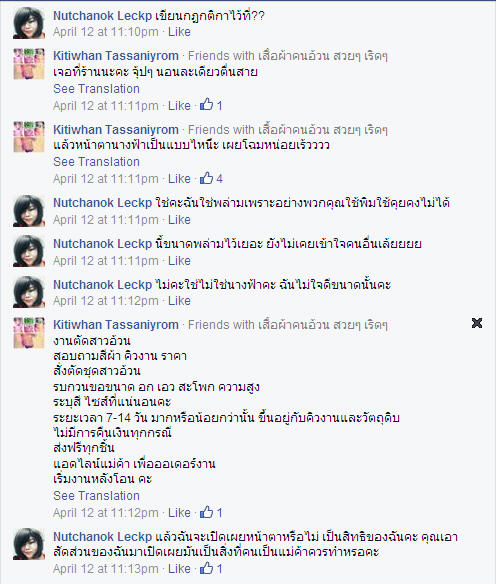Like the first Nutchanok 11:11pm comment

(x=179, y=220)
